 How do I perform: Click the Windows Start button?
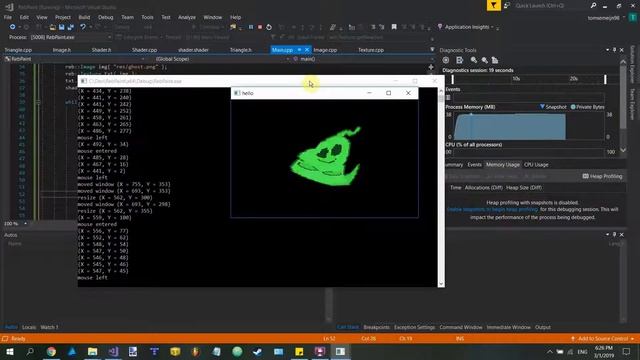pos(9,351)
